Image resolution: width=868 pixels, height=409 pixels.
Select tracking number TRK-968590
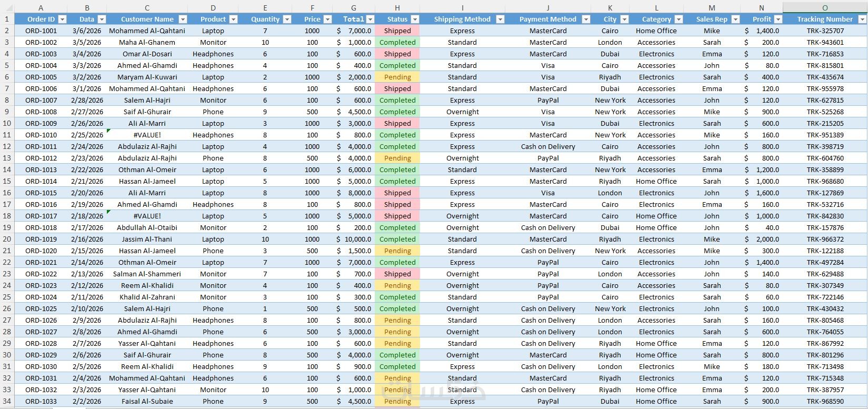[825, 401]
